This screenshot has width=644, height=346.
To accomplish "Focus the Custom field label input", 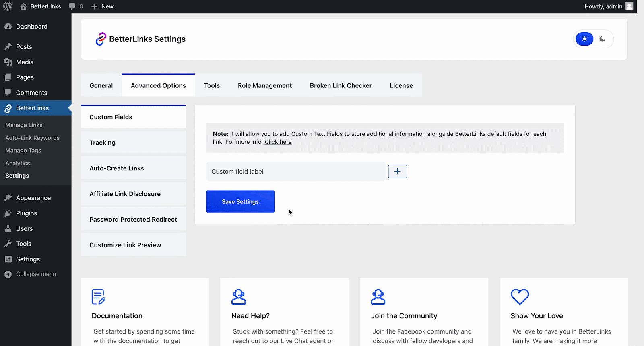I will 296,172.
